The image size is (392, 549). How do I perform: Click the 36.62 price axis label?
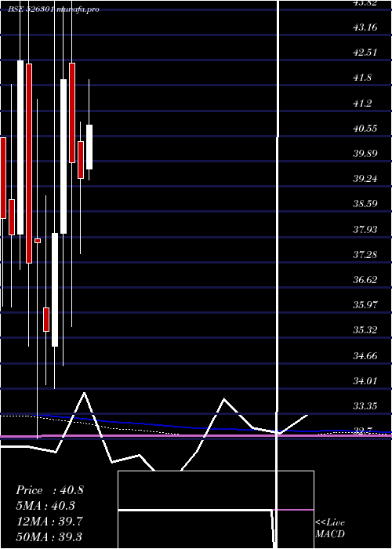click(365, 279)
